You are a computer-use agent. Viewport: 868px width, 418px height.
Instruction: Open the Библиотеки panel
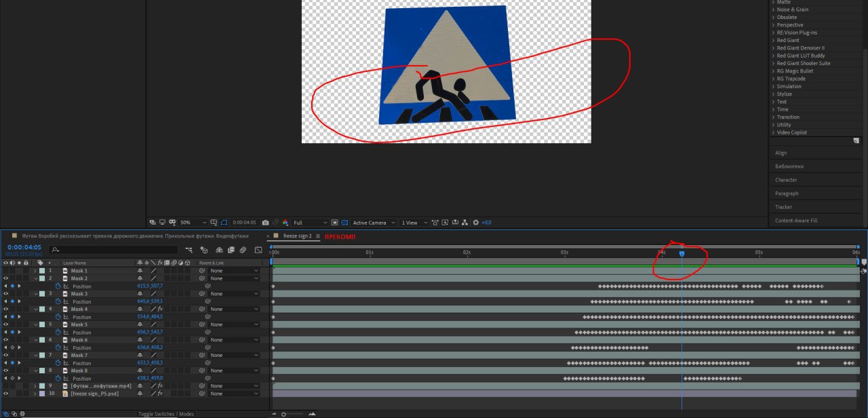789,166
